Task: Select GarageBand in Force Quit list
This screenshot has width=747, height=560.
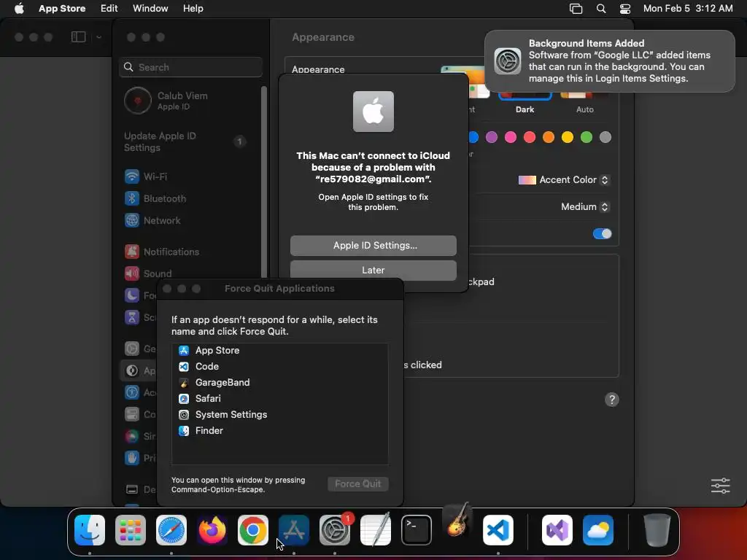Action: [279, 382]
